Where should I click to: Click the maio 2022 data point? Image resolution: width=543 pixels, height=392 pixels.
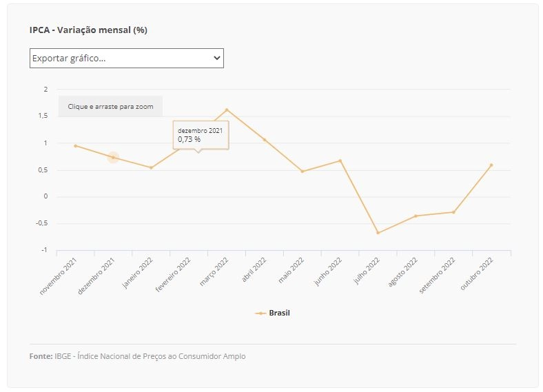pos(303,172)
